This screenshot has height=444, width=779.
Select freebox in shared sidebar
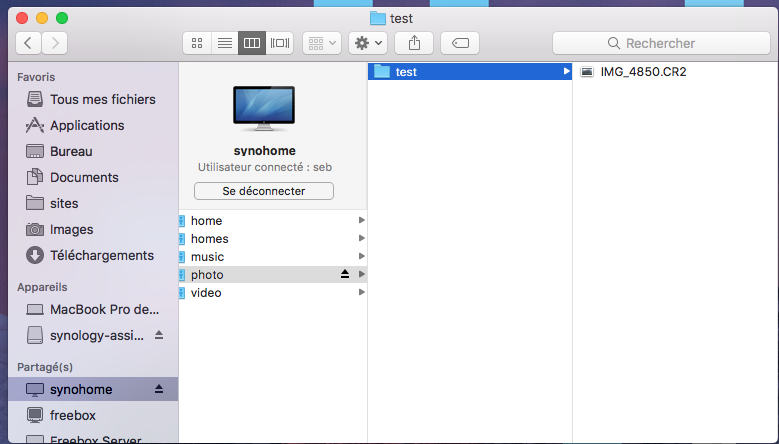point(73,415)
